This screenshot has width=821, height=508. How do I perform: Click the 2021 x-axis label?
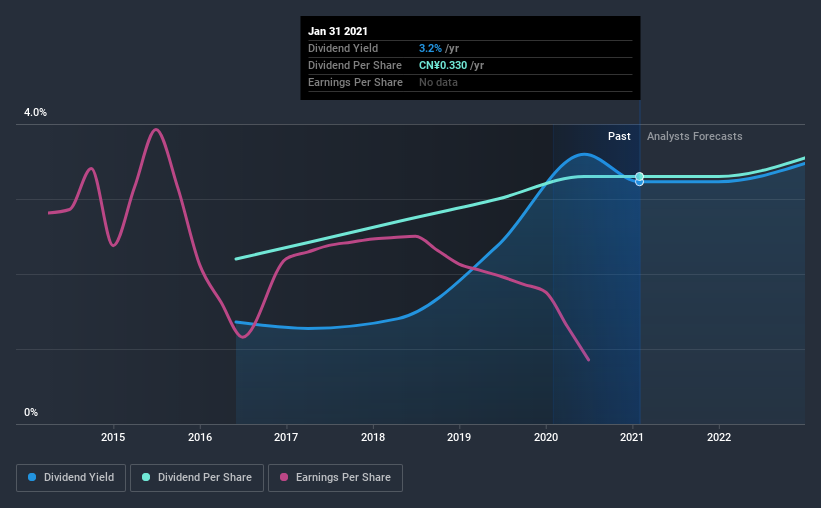click(631, 437)
